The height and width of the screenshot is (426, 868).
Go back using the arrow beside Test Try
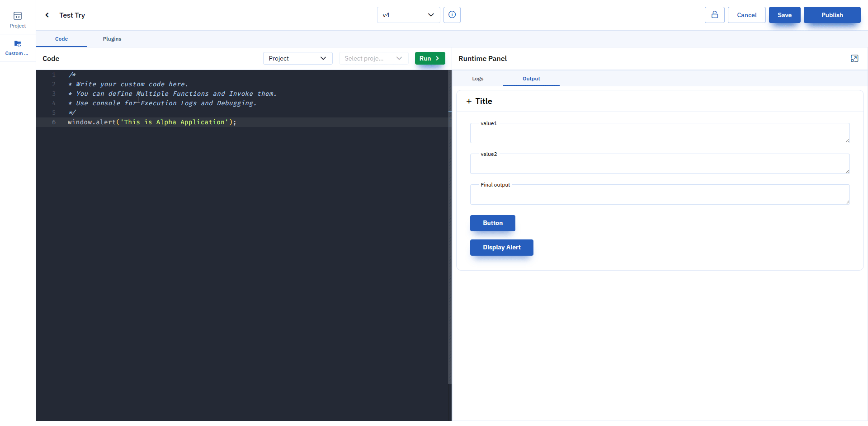pos(47,15)
